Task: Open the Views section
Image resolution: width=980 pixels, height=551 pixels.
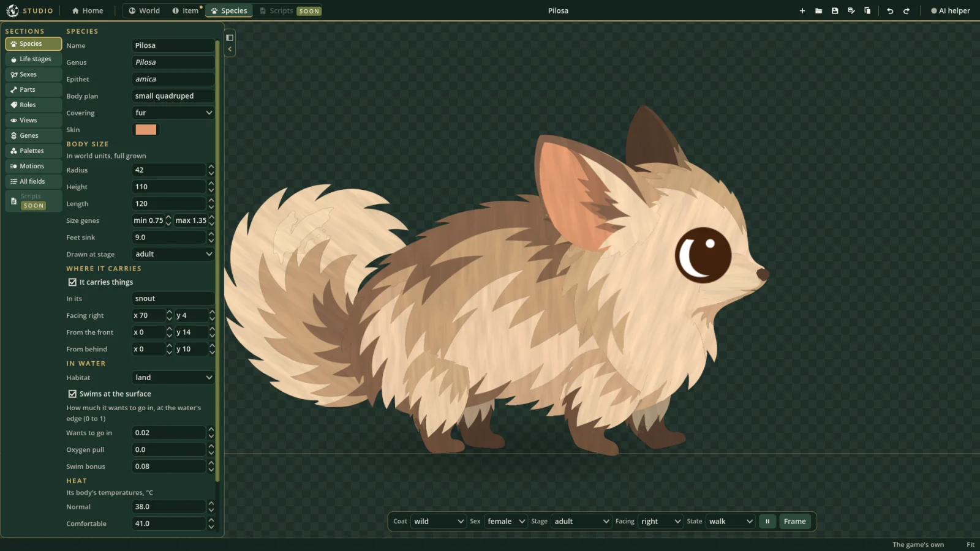Action: point(34,121)
